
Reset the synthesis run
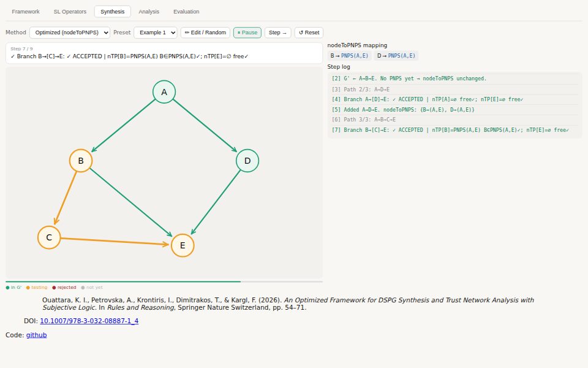point(309,33)
